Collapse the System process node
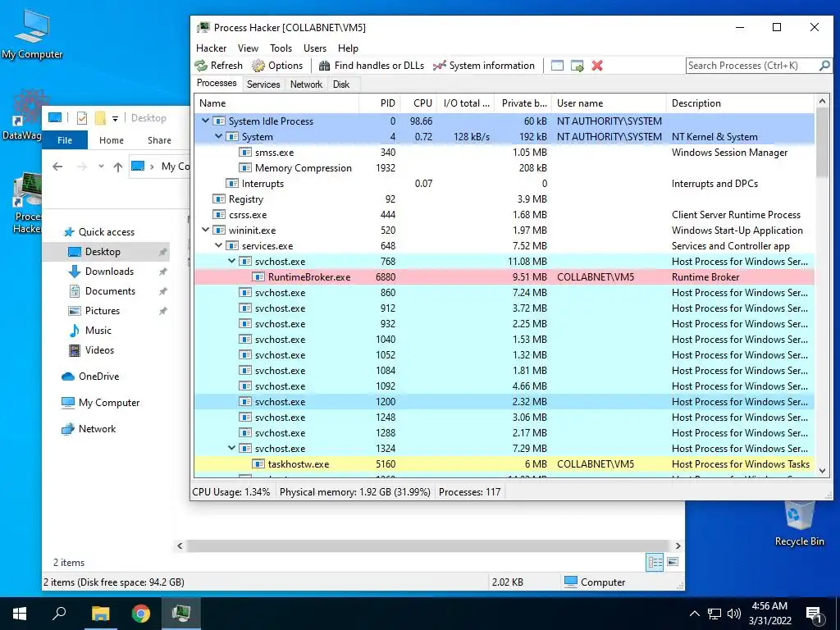The height and width of the screenshot is (630, 840). tap(218, 137)
